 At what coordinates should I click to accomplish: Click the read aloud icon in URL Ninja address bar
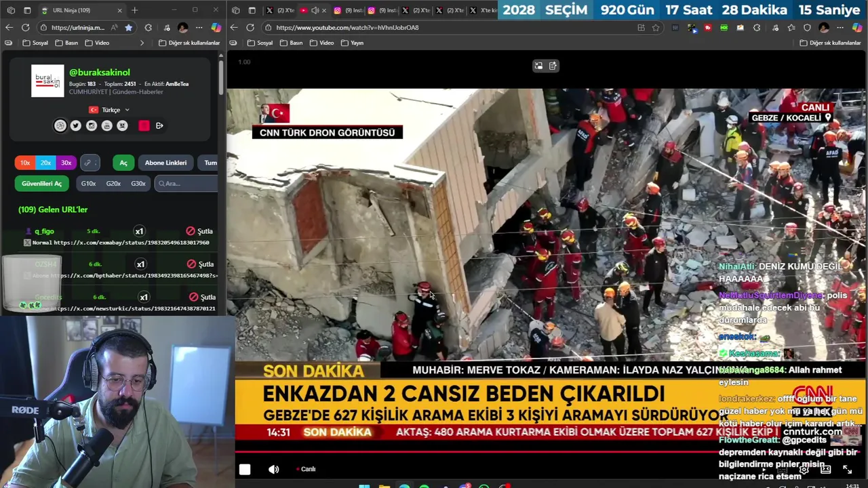[114, 28]
